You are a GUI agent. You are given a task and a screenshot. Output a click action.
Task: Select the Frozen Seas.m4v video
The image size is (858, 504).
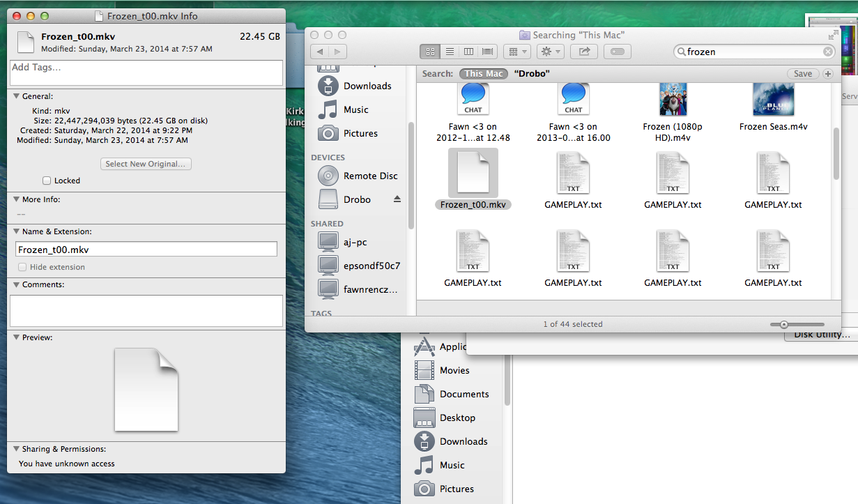click(x=773, y=99)
